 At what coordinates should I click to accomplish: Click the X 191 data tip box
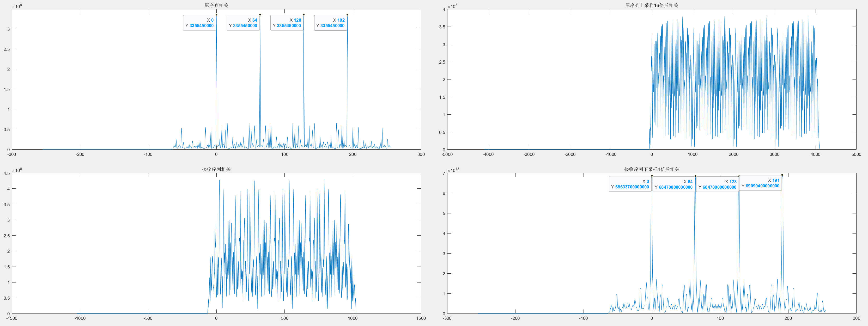(x=760, y=183)
